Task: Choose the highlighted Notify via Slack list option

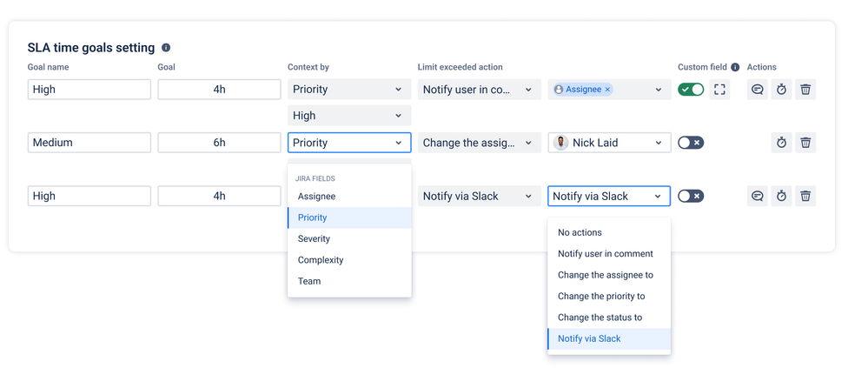Action: click(609, 338)
